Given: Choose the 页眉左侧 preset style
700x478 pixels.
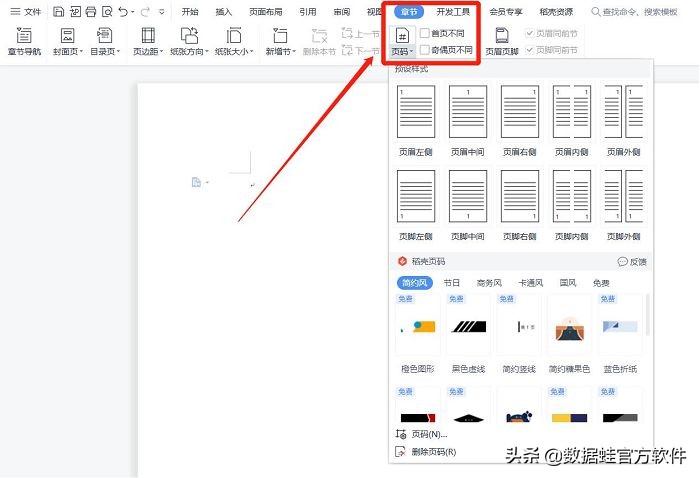Looking at the screenshot, I should pos(416,121).
